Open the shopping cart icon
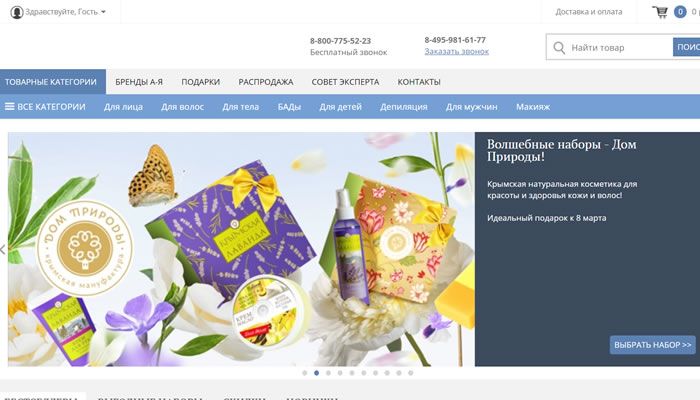Screen dimensions: 700x400 coord(660,12)
